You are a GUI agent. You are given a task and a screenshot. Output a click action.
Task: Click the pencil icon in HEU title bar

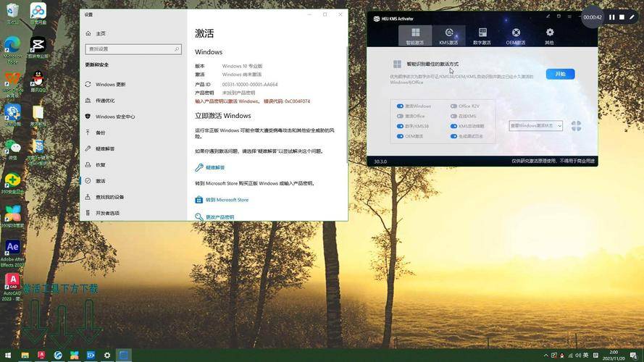coord(548,17)
